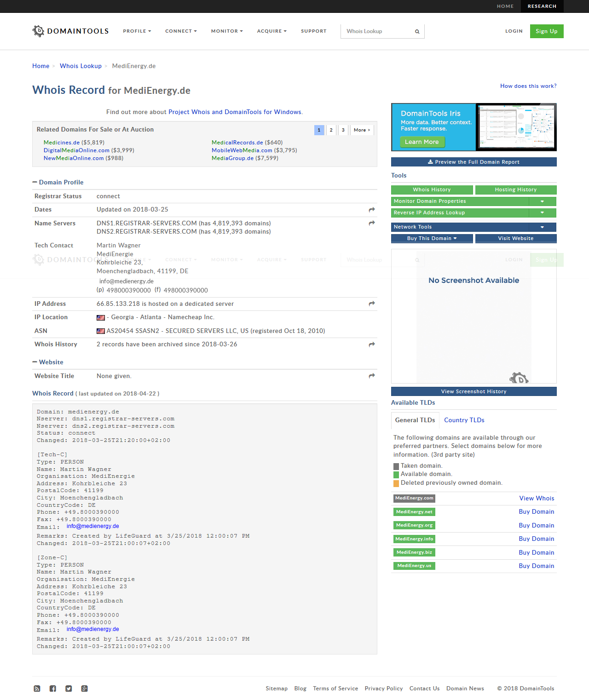Image resolution: width=589 pixels, height=700 pixels.
Task: Click the share arrow in the Whois History row
Action: tap(372, 344)
